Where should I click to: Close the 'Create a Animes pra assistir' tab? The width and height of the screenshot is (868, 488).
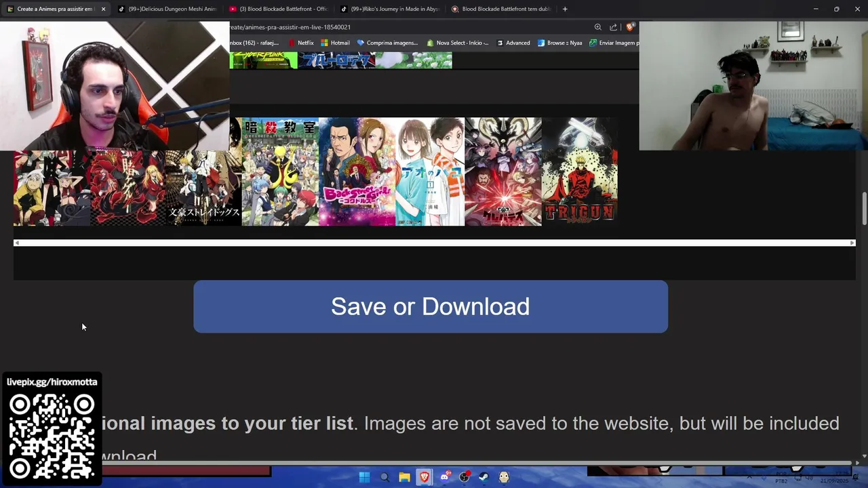103,9
